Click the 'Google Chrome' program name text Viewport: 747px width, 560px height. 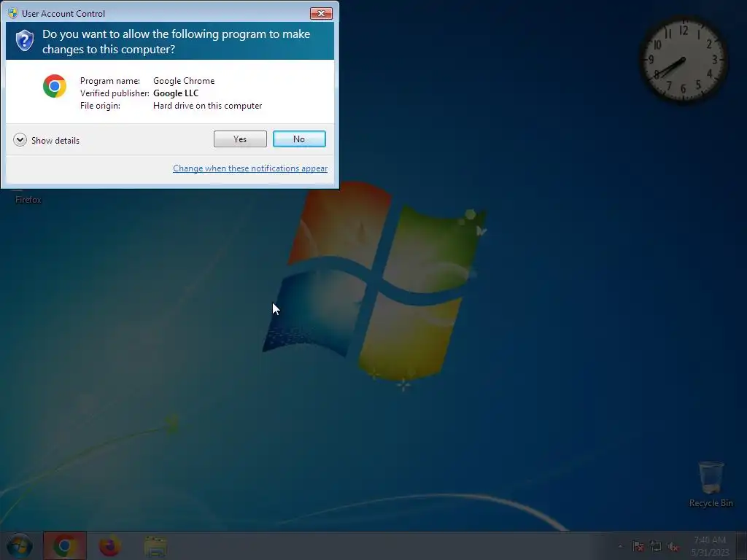[184, 81]
